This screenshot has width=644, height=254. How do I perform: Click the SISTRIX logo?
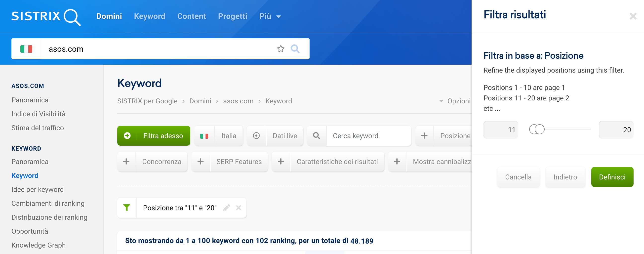(46, 17)
